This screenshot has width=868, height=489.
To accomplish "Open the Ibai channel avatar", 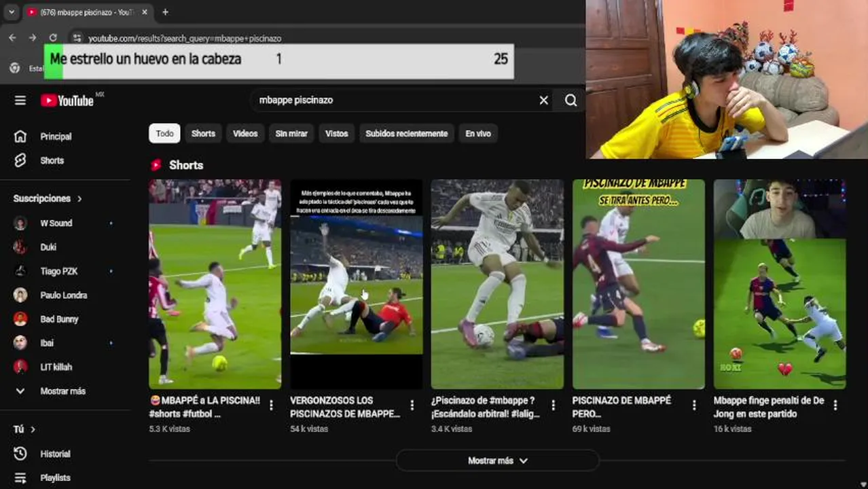I will (x=20, y=343).
